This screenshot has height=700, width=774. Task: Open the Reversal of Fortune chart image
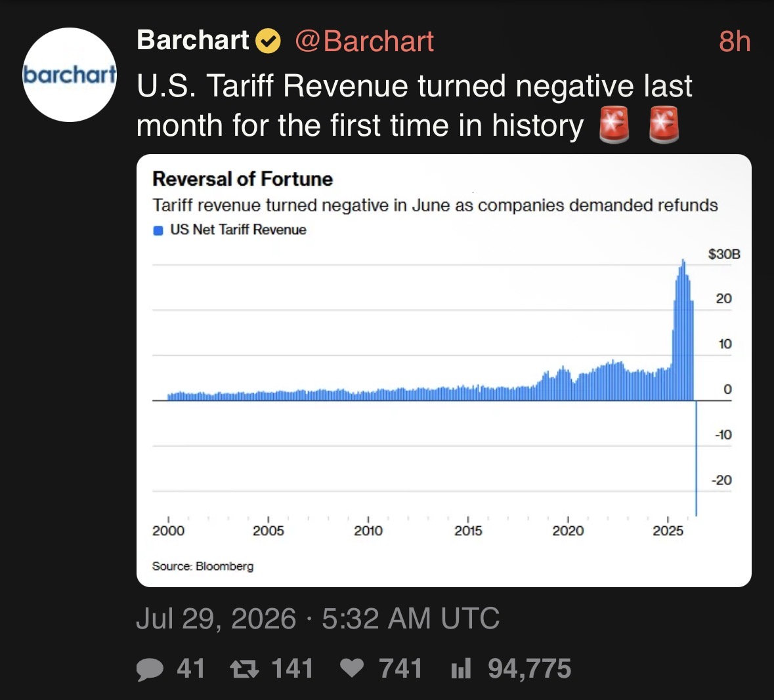[444, 371]
